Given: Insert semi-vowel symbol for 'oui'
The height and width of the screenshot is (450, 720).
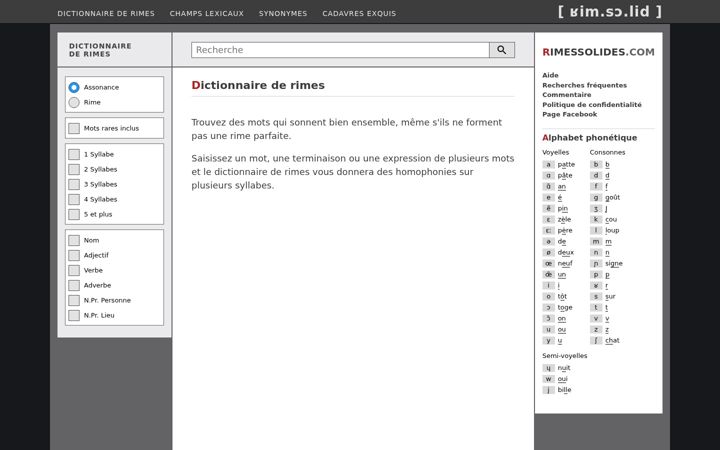Looking at the screenshot, I should pyautogui.click(x=548, y=379).
